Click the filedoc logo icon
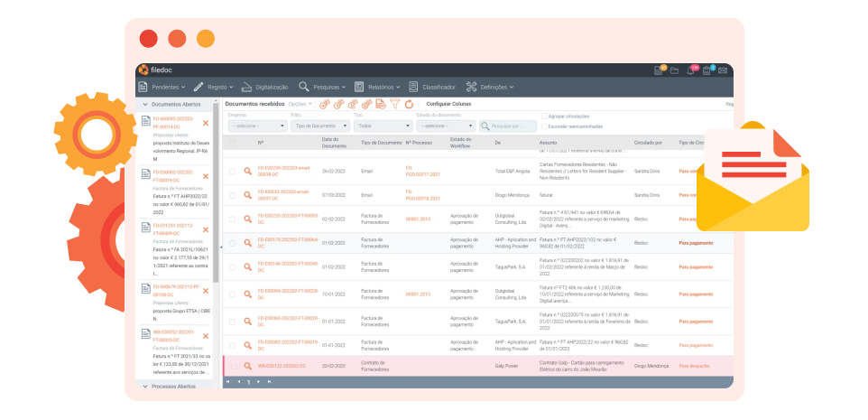Viewport: 868px width, 420px height. [x=143, y=70]
